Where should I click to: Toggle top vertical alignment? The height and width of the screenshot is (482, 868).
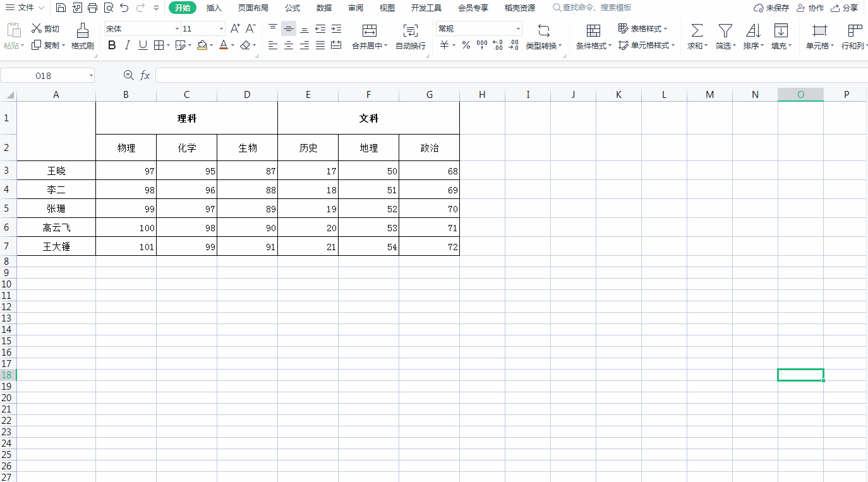[273, 28]
